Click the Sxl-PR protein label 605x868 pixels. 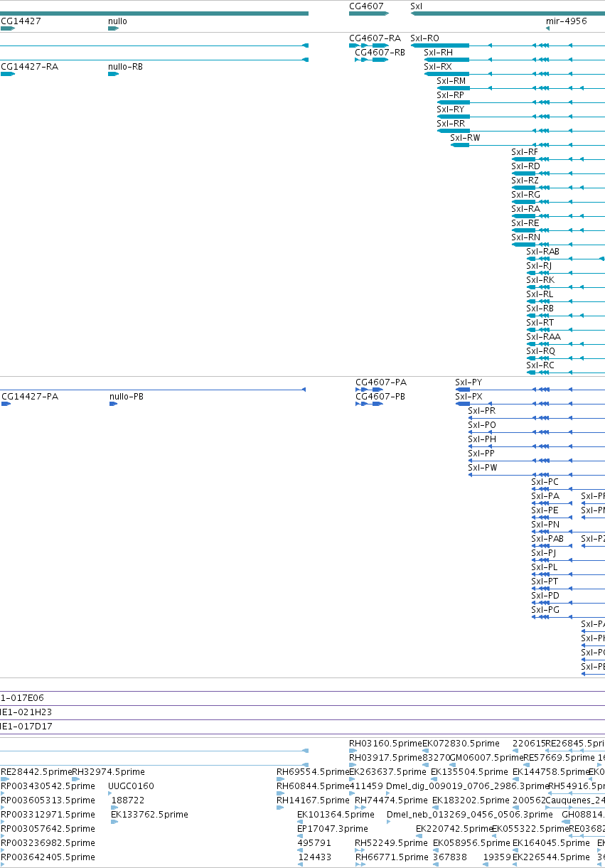tap(481, 411)
